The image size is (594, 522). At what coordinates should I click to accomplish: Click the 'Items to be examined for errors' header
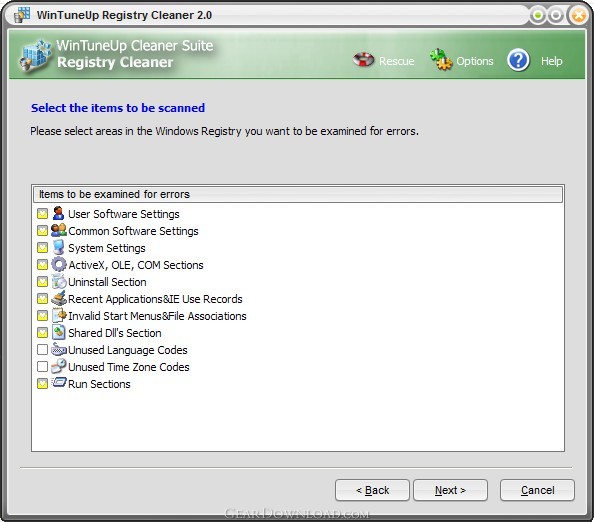point(298,194)
